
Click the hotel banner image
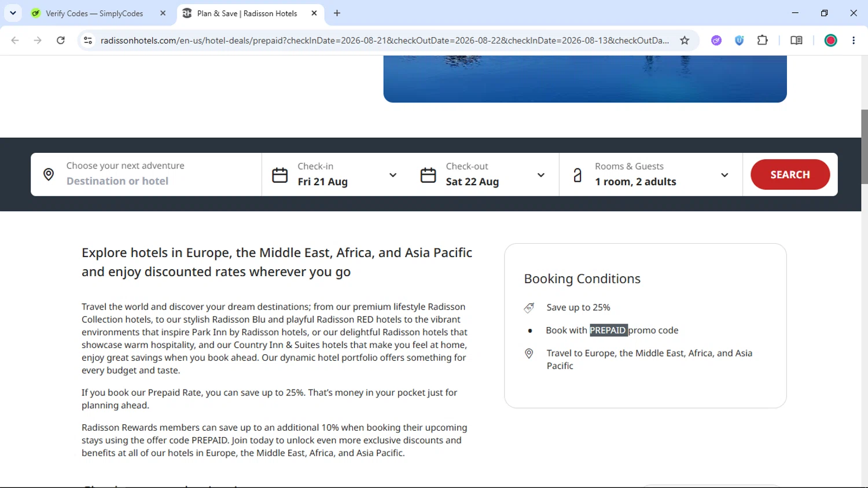click(585, 79)
